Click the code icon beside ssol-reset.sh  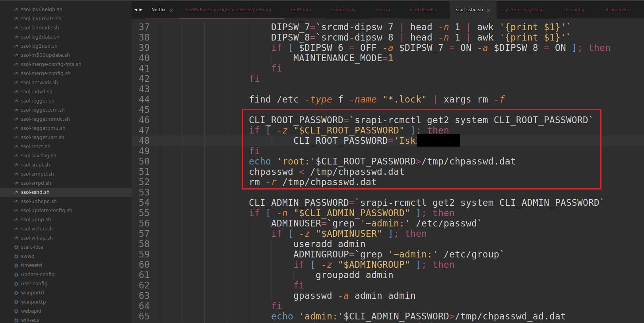[16, 147]
